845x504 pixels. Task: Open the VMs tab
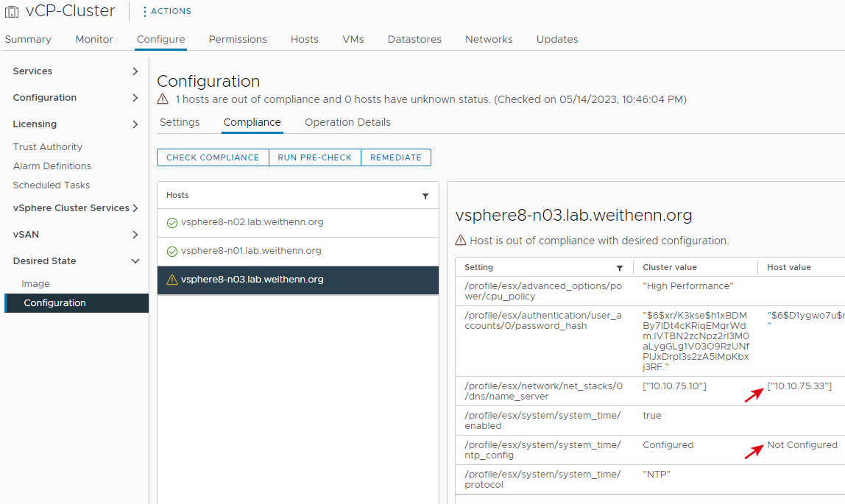[353, 39]
